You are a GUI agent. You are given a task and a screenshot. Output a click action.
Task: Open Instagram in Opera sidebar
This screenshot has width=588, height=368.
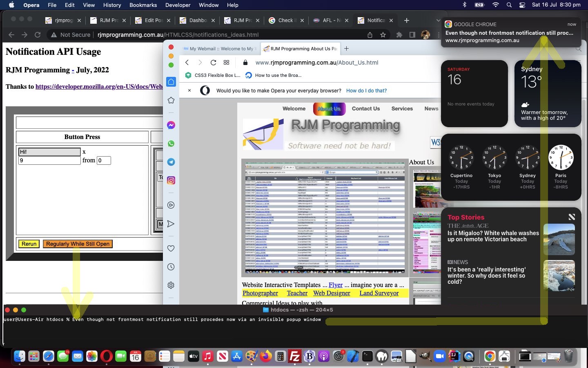point(171,180)
